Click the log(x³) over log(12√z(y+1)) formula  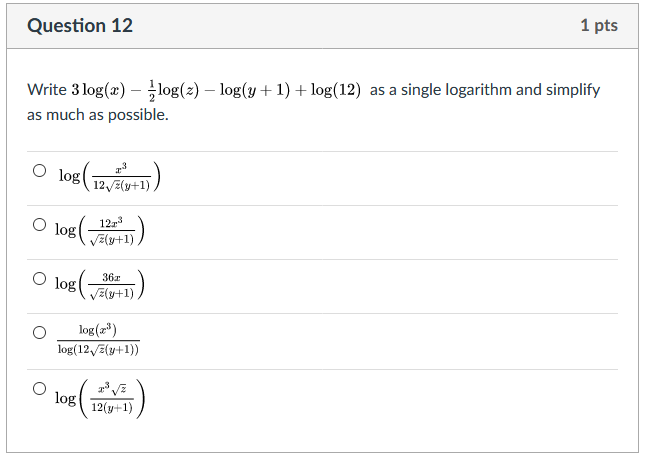(97, 339)
